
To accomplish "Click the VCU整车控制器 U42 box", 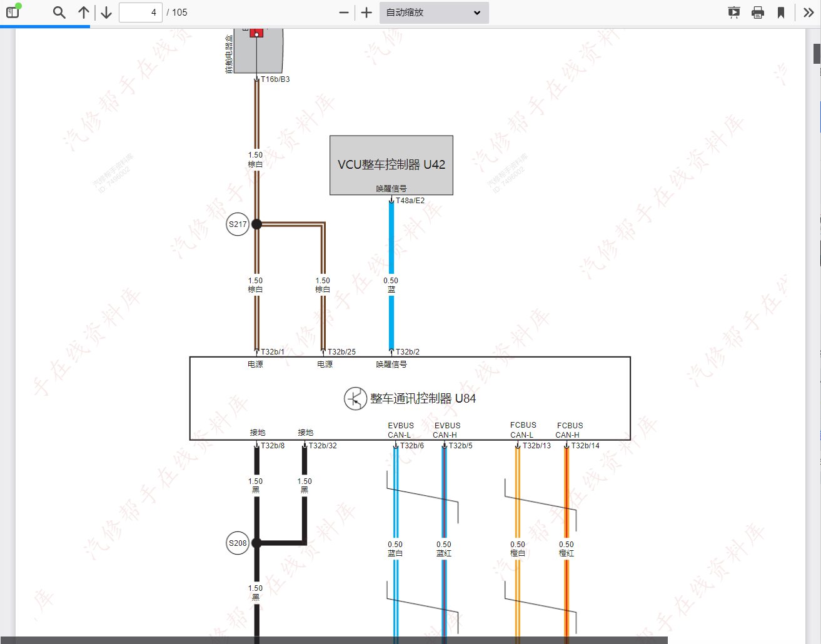I will 391,165.
